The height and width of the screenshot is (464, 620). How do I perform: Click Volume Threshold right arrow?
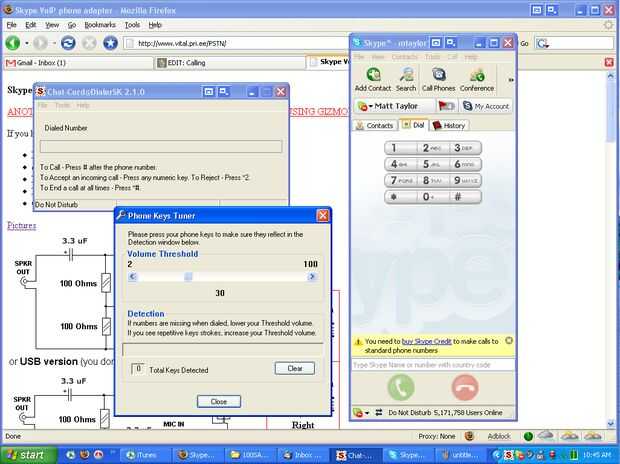click(312, 277)
